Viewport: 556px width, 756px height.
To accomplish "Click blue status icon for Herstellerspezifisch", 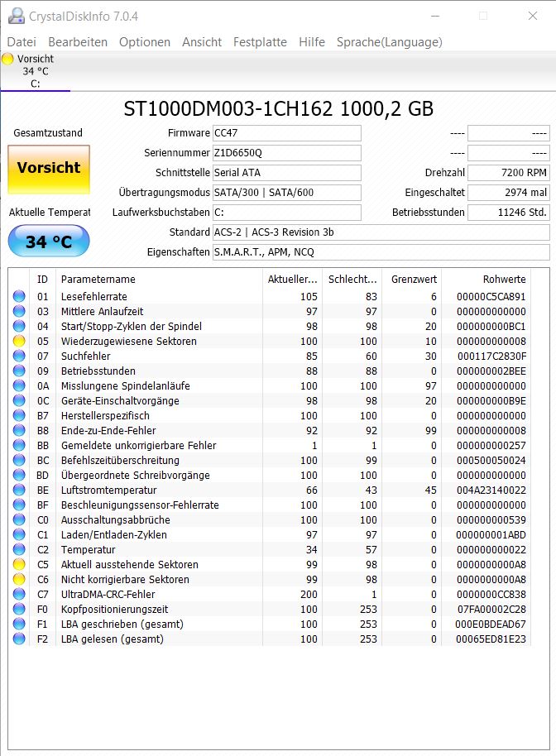I will pyautogui.click(x=19, y=415).
